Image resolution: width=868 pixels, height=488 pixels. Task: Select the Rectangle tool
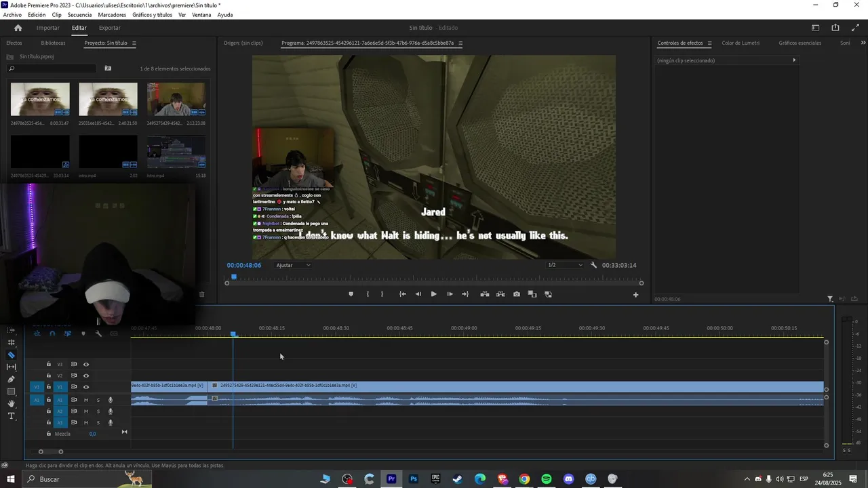coord(11,392)
